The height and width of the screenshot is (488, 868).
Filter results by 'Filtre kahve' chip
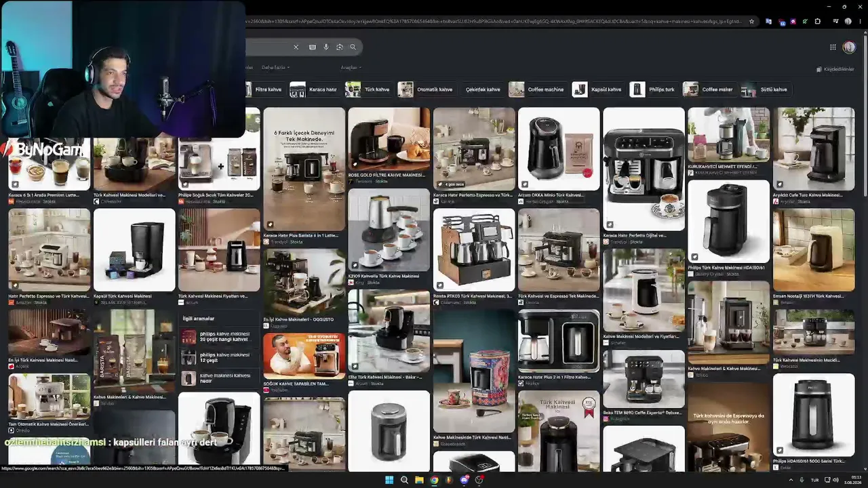click(264, 89)
